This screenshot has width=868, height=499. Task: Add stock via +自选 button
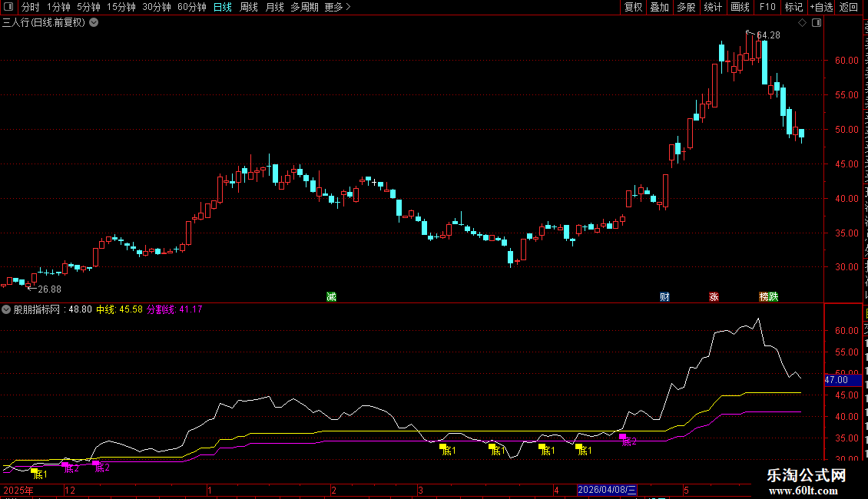[821, 7]
